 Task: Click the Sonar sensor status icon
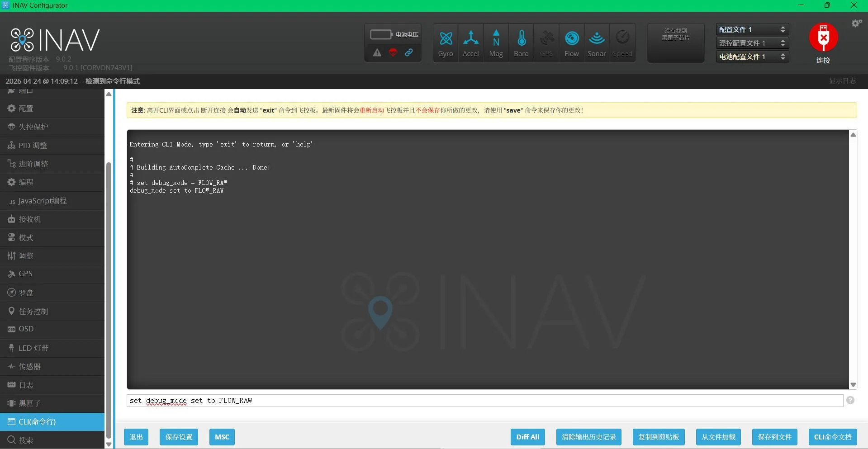tap(597, 43)
